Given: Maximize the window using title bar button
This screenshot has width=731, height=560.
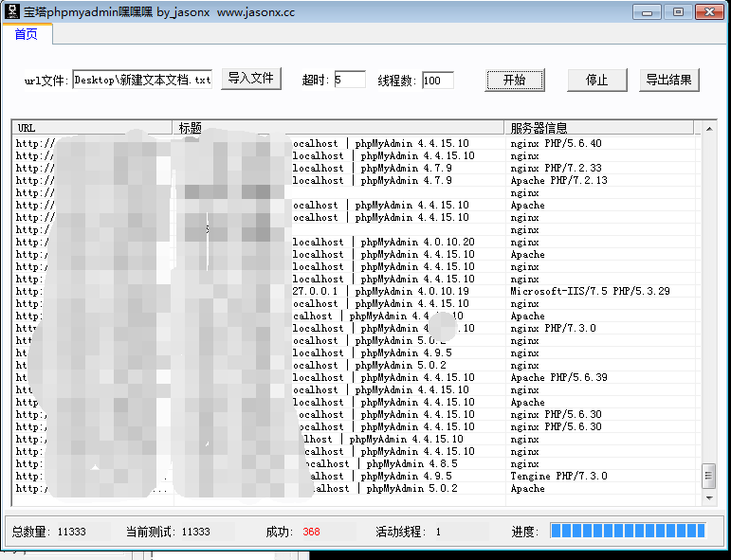Looking at the screenshot, I should (x=677, y=12).
